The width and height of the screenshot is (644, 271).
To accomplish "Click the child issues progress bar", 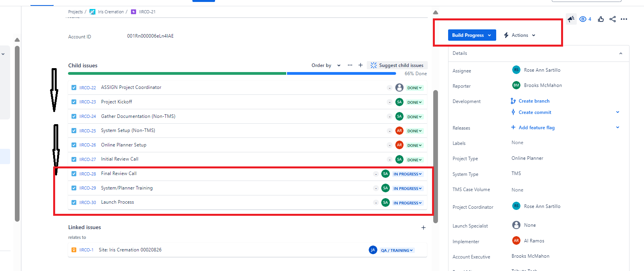I will pyautogui.click(x=232, y=73).
